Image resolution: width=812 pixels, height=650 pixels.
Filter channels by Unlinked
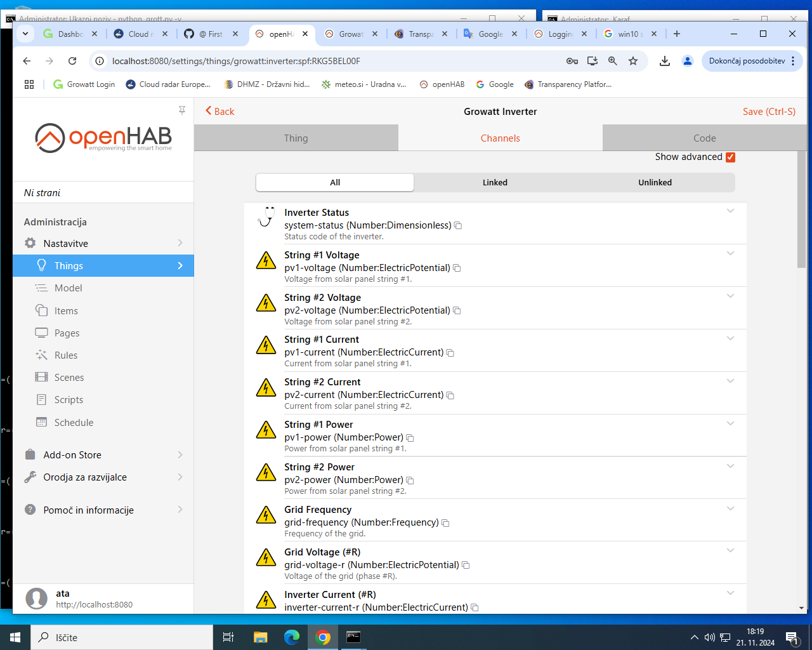655,183
